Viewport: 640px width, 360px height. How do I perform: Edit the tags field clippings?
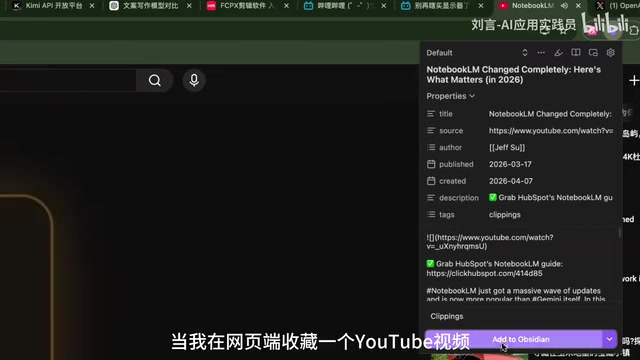click(504, 214)
